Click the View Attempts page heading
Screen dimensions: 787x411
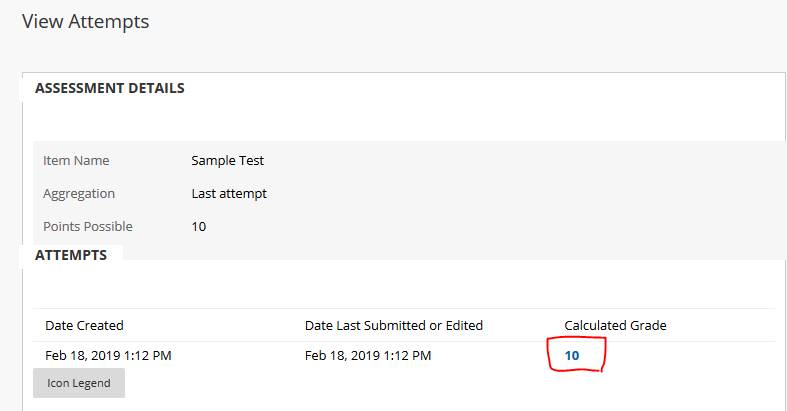[x=85, y=21]
